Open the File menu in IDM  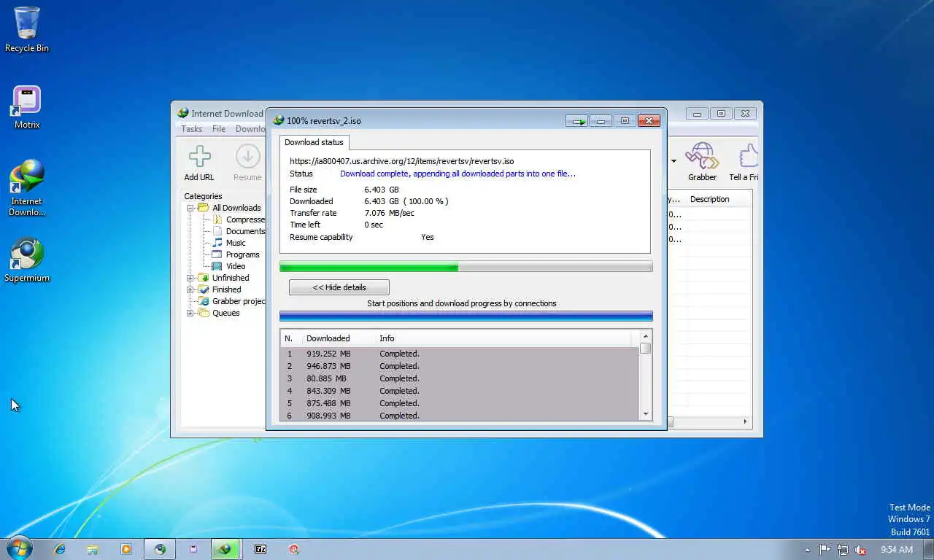click(x=219, y=129)
